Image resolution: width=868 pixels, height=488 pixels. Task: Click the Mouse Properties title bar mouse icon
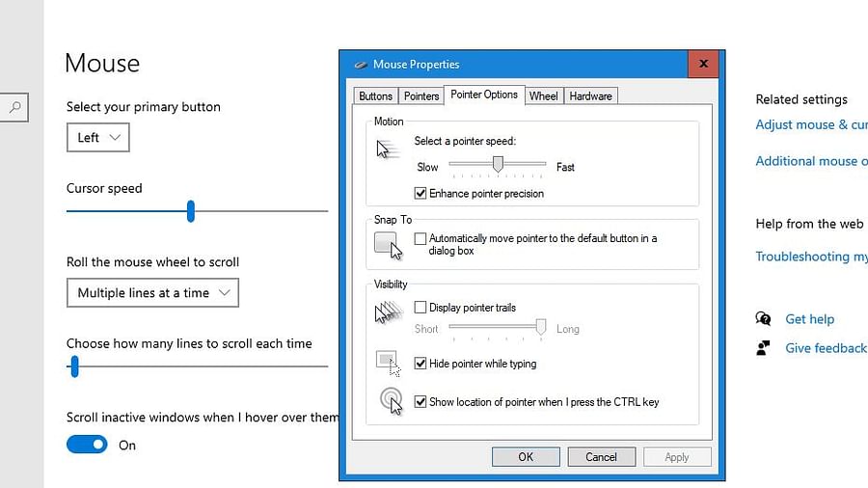(361, 65)
